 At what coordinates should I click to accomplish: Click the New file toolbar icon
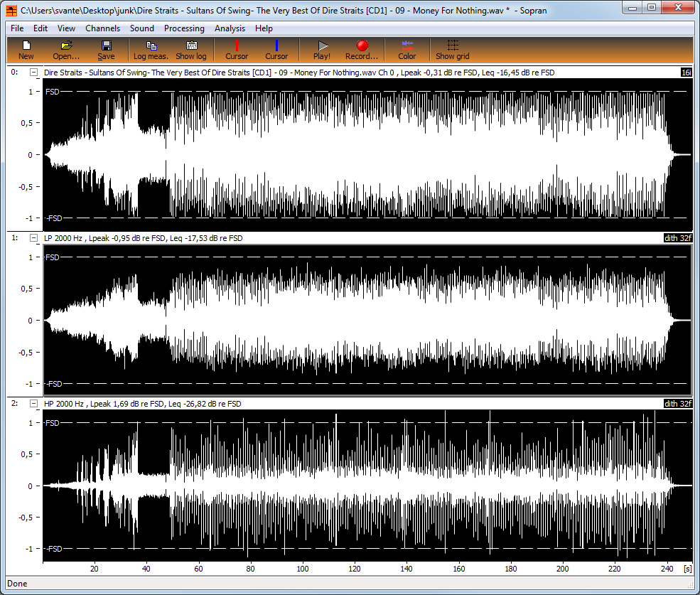pos(26,50)
